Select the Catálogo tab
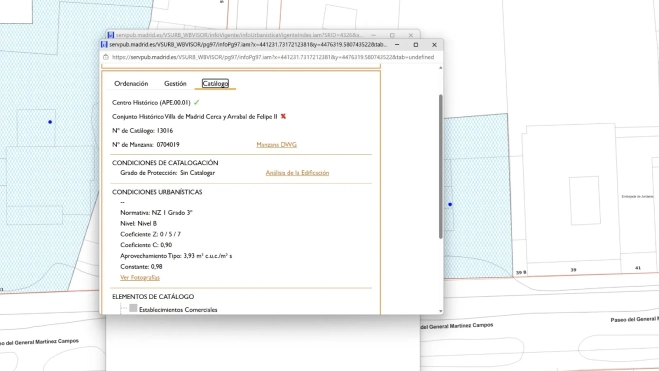This screenshot has height=371, width=659. [x=215, y=84]
